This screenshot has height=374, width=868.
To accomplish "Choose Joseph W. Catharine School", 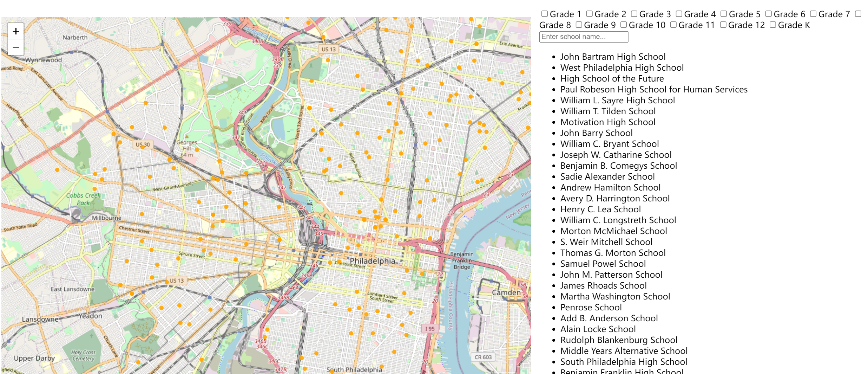I will tap(616, 155).
